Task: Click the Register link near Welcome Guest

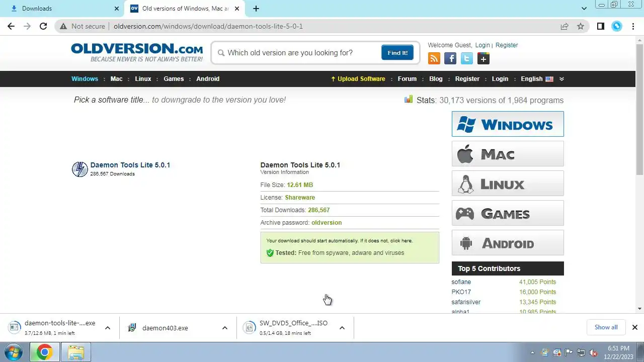Action: click(507, 45)
